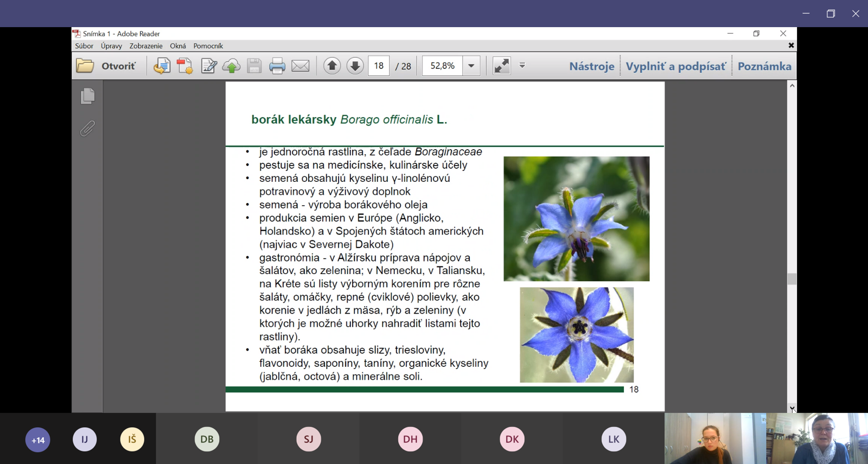Click the create PDF icon with red badge
The height and width of the screenshot is (464, 868).
click(184, 66)
